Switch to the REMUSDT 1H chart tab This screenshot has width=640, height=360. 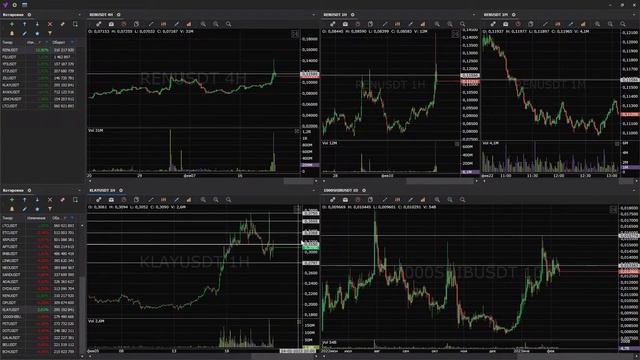[x=335, y=15]
